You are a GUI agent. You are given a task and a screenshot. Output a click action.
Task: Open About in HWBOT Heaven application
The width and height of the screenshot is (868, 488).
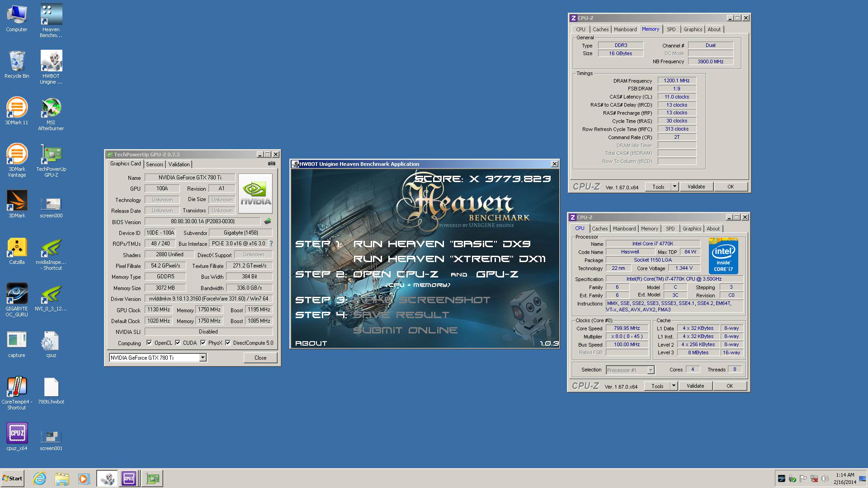311,343
